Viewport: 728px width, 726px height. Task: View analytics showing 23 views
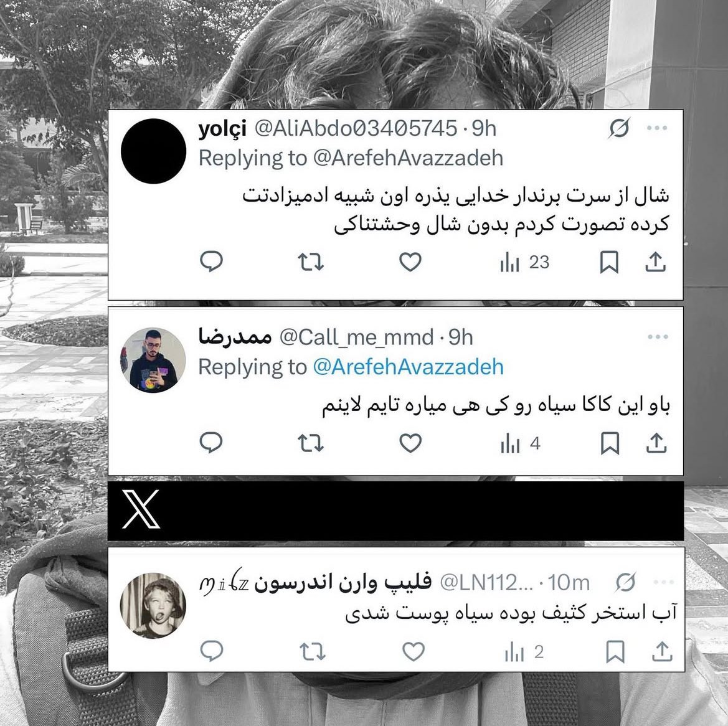(x=524, y=263)
